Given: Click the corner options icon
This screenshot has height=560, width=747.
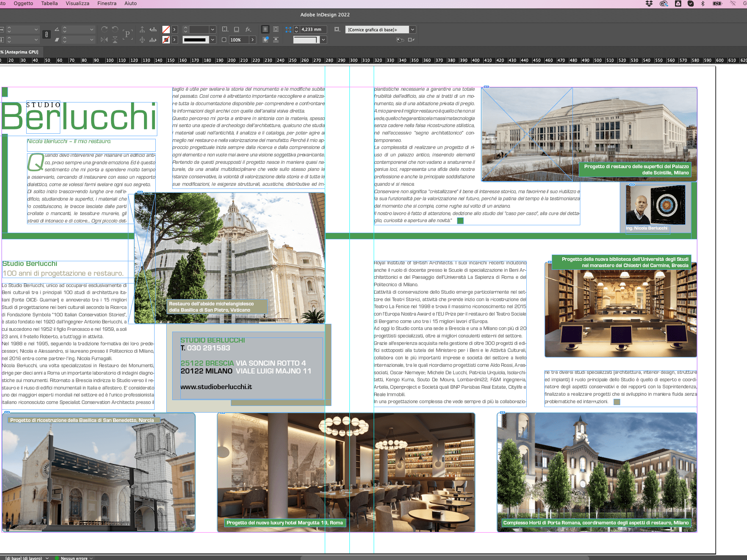Looking at the screenshot, I should click(225, 29).
